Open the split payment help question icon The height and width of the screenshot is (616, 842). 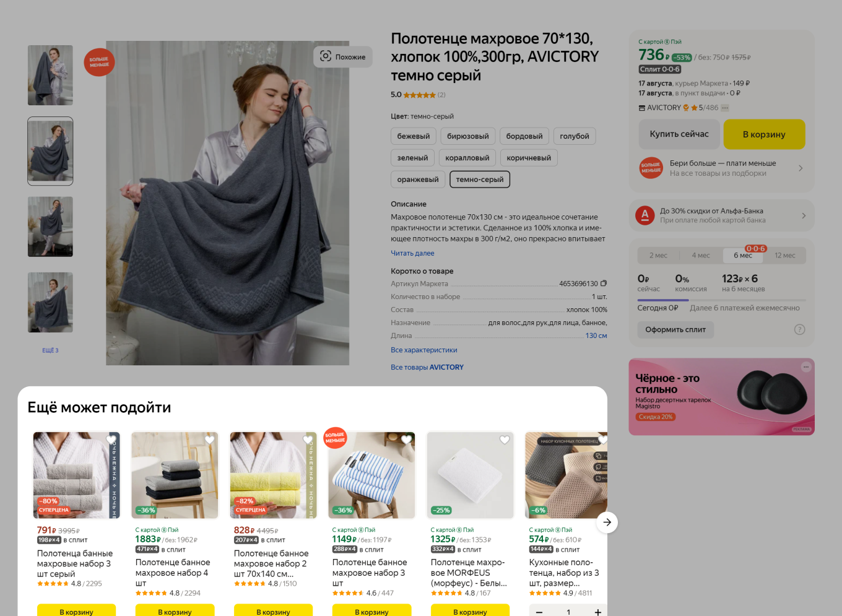click(x=800, y=329)
